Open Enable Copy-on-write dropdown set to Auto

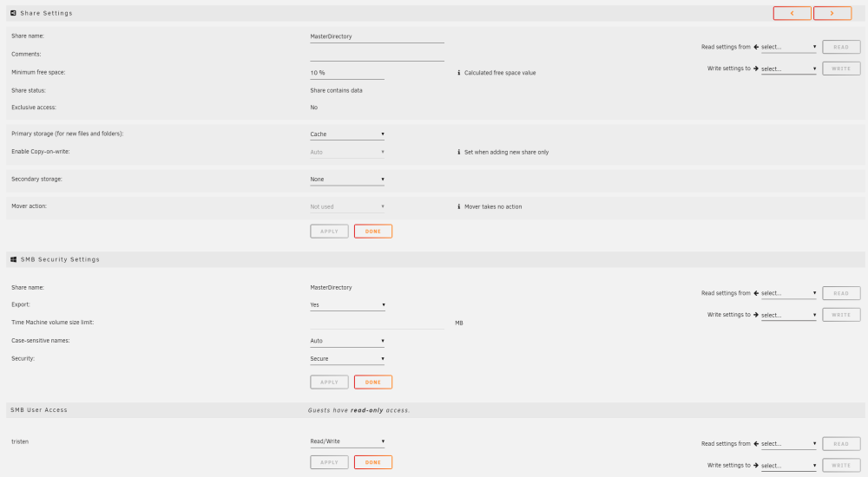tap(347, 152)
